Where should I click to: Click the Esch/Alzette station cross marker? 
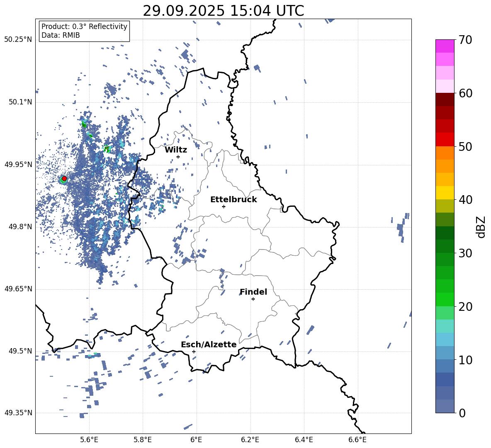pos(194,351)
